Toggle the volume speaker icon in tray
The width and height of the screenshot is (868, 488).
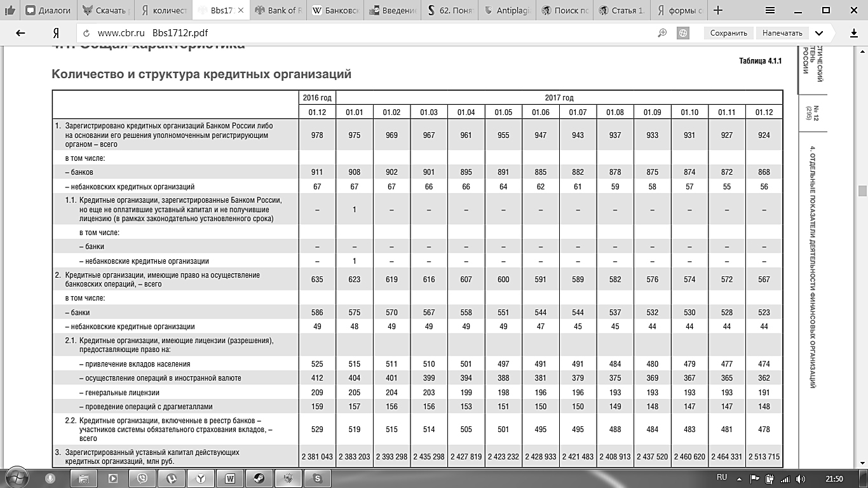click(801, 478)
